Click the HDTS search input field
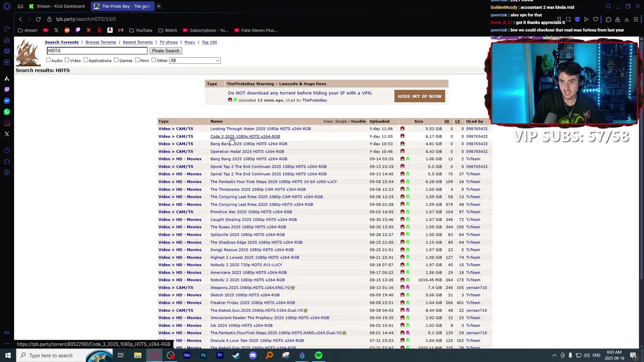Image resolution: width=644 pixels, height=362 pixels. (x=97, y=51)
